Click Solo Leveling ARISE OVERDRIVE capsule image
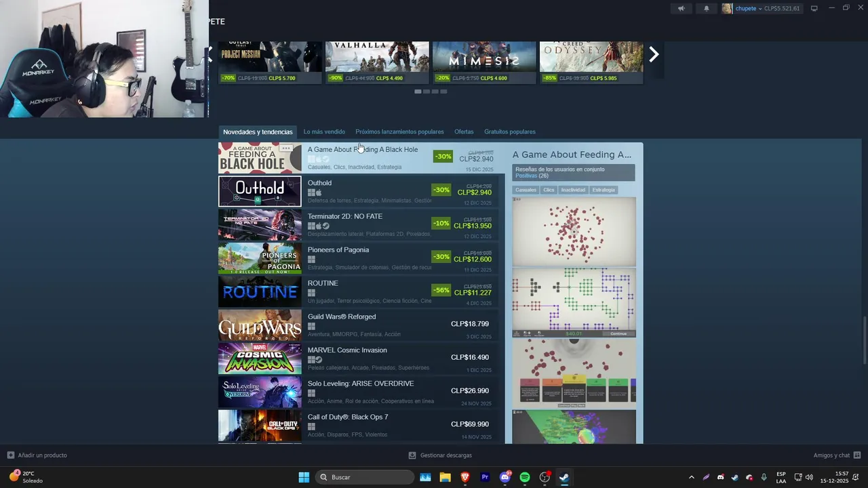The width and height of the screenshot is (868, 488). 260,392
